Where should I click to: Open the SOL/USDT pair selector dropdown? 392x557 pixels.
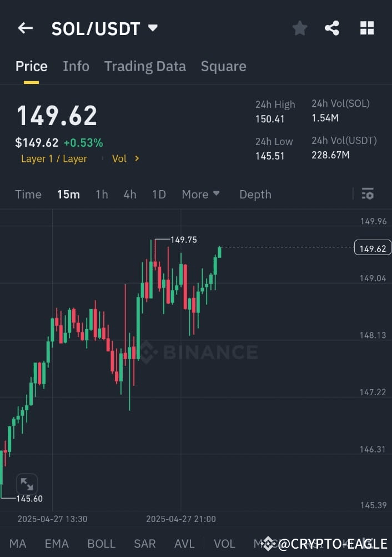105,28
